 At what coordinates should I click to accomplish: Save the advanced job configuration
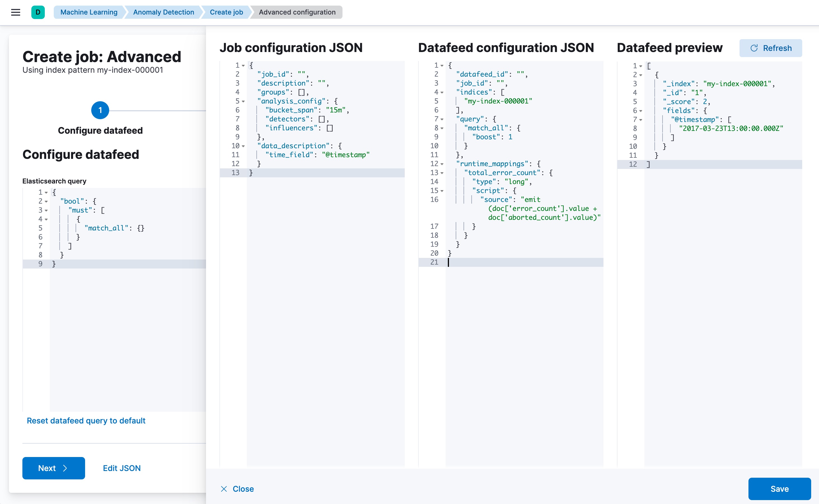tap(780, 489)
